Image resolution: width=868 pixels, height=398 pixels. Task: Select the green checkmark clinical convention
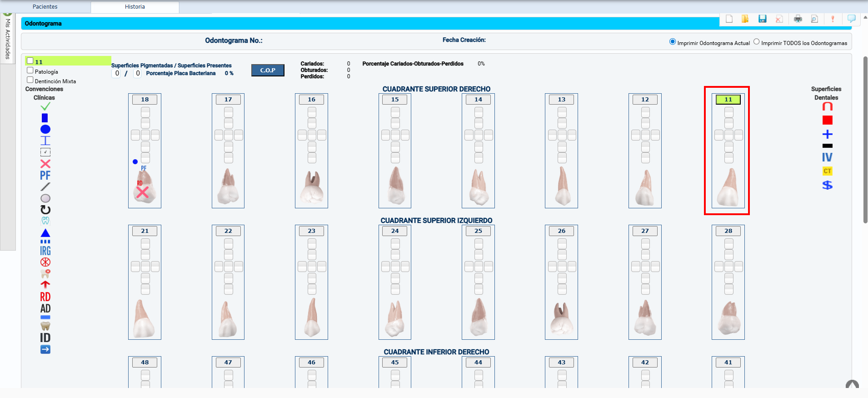[x=45, y=106]
